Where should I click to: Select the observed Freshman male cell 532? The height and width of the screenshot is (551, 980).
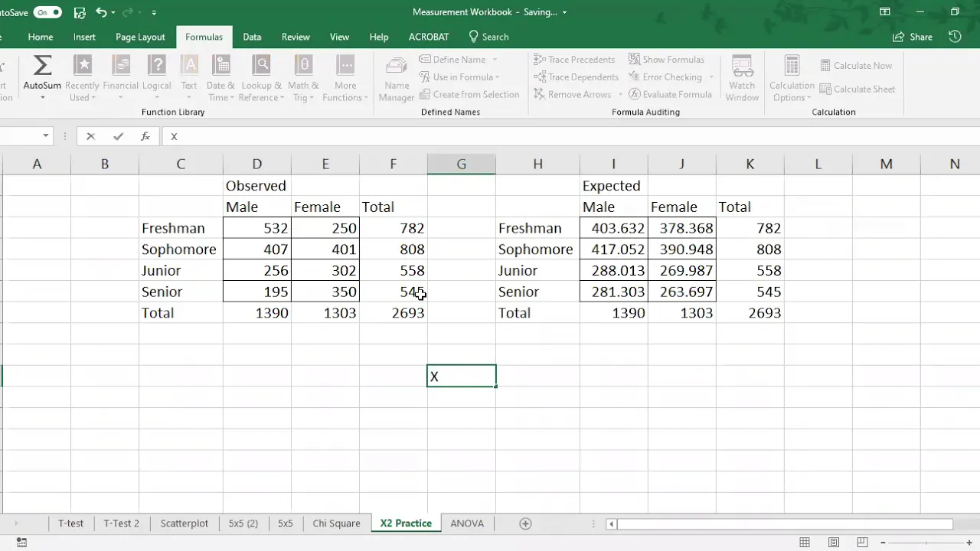256,228
